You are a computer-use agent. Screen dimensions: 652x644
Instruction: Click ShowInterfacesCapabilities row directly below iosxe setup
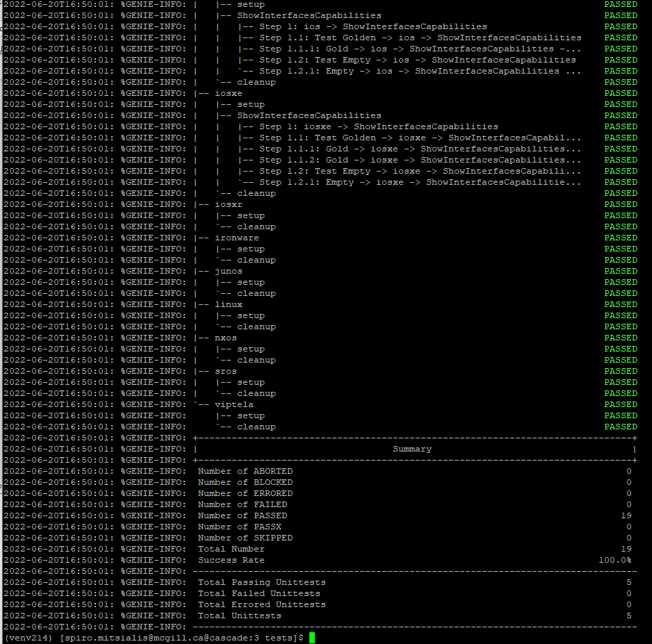tap(309, 115)
